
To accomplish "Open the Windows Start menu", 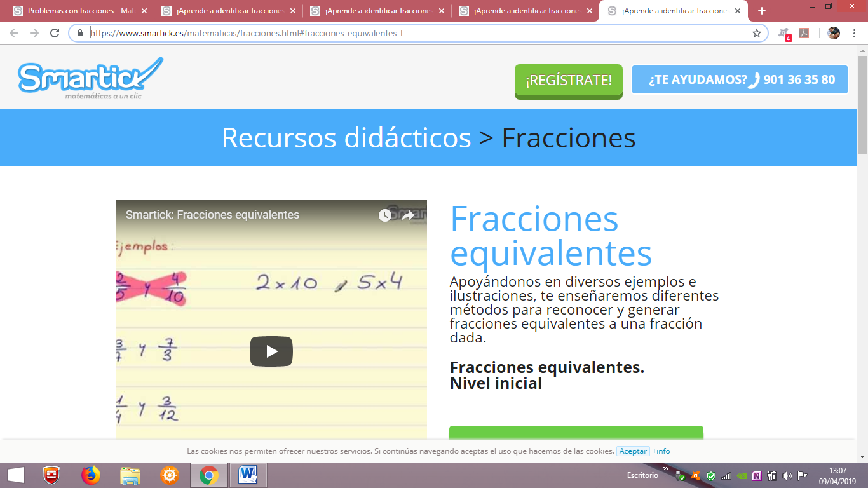I will coord(15,475).
